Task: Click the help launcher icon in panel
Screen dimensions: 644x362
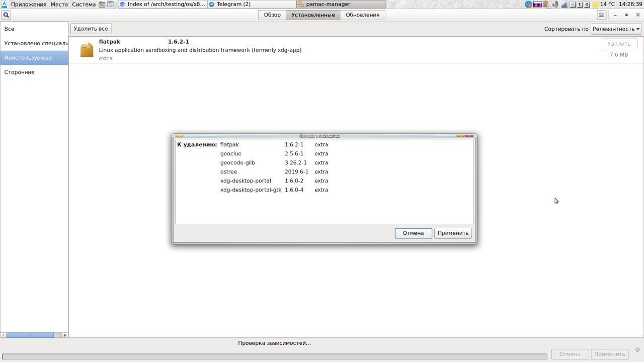Action: [110, 4]
